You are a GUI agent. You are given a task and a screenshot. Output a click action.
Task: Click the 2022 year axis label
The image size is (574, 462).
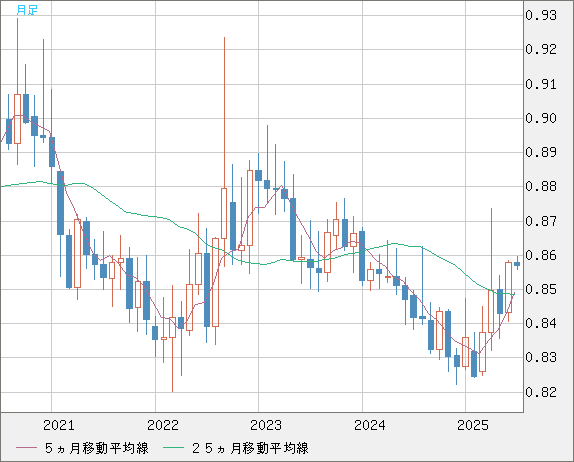click(x=163, y=425)
